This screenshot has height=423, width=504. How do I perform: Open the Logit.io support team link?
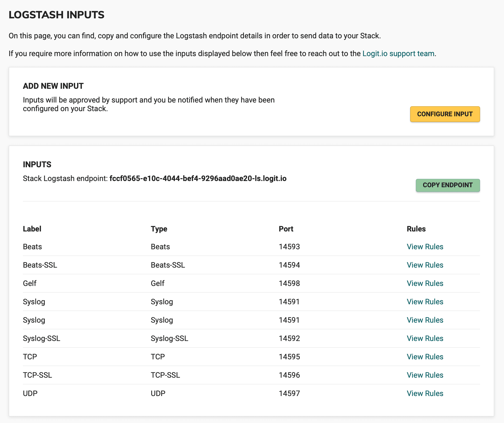point(398,53)
